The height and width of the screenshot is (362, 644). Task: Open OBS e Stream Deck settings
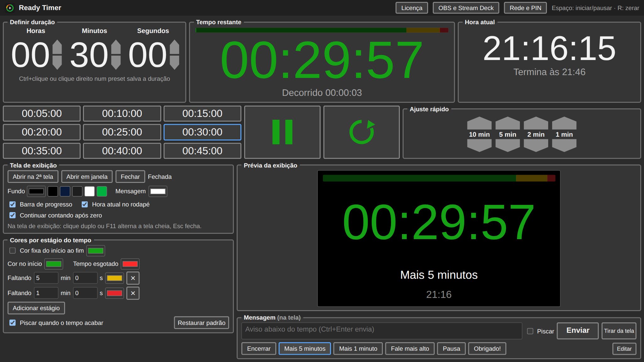pos(466,8)
